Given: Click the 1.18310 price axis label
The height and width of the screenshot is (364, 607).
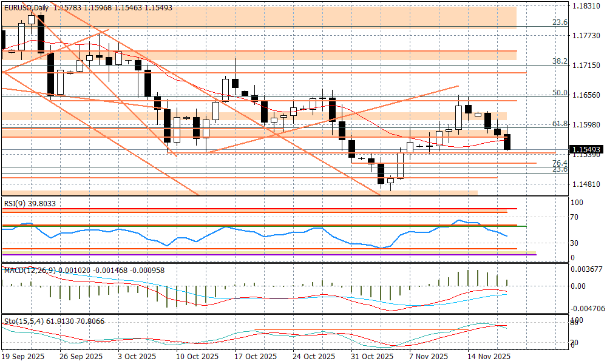Looking at the screenshot, I should [585, 6].
